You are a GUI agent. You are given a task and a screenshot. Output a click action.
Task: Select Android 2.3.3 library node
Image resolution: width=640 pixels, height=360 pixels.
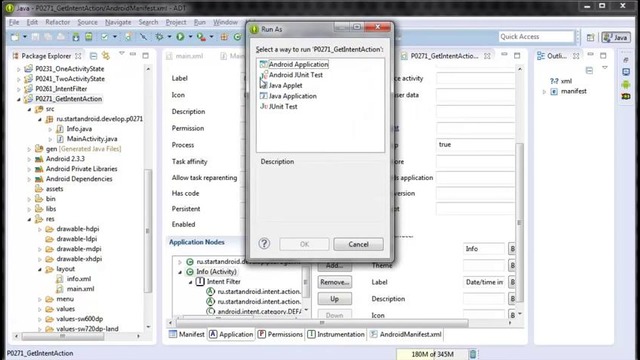(65, 159)
